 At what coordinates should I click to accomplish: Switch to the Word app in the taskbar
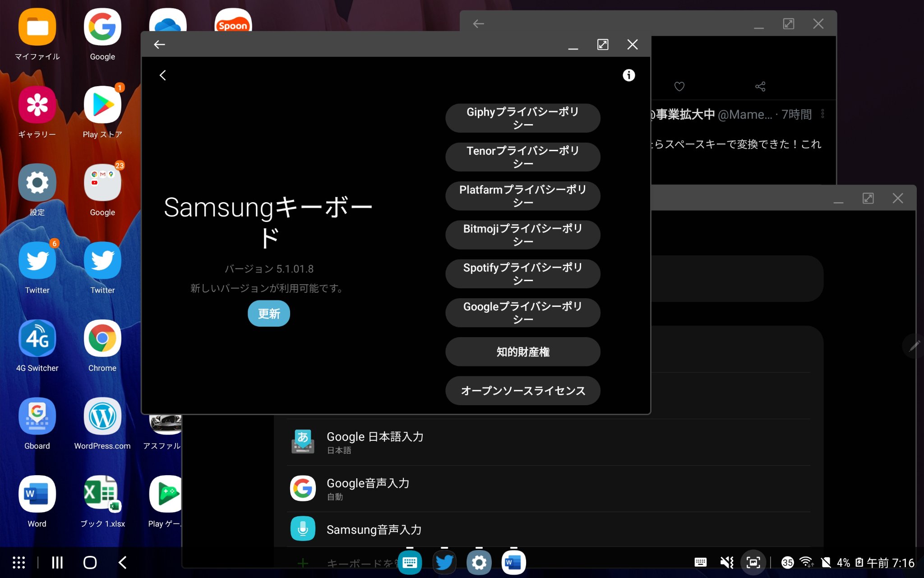(513, 562)
